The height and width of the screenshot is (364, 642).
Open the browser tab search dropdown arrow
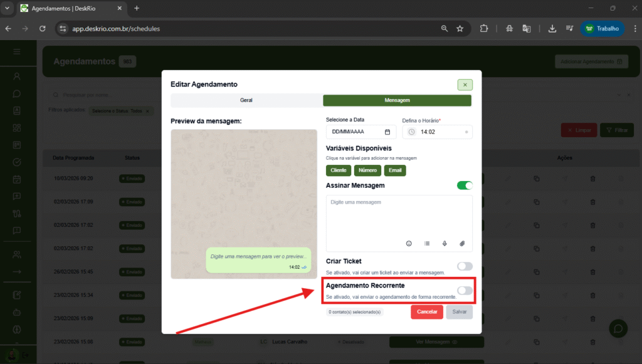8,8
